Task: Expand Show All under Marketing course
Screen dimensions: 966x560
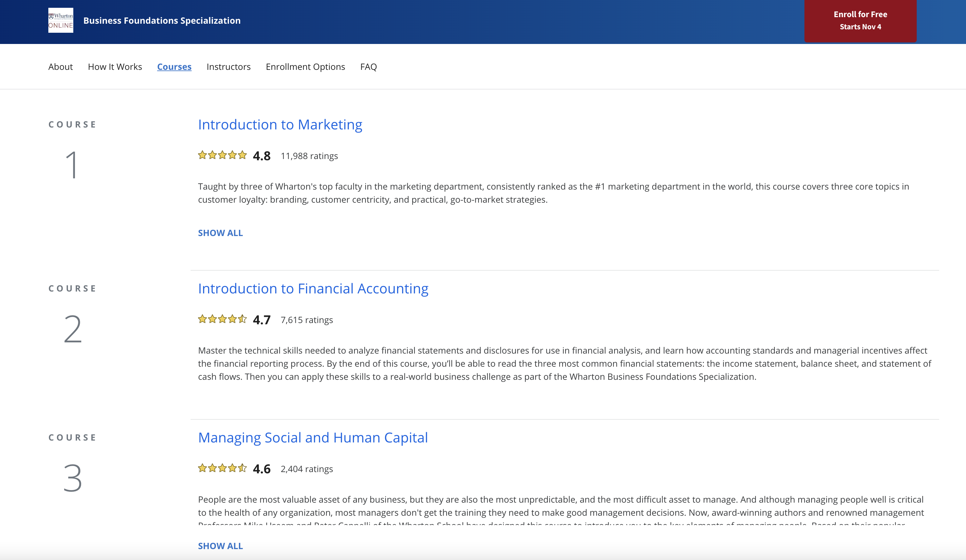Action: (x=220, y=233)
